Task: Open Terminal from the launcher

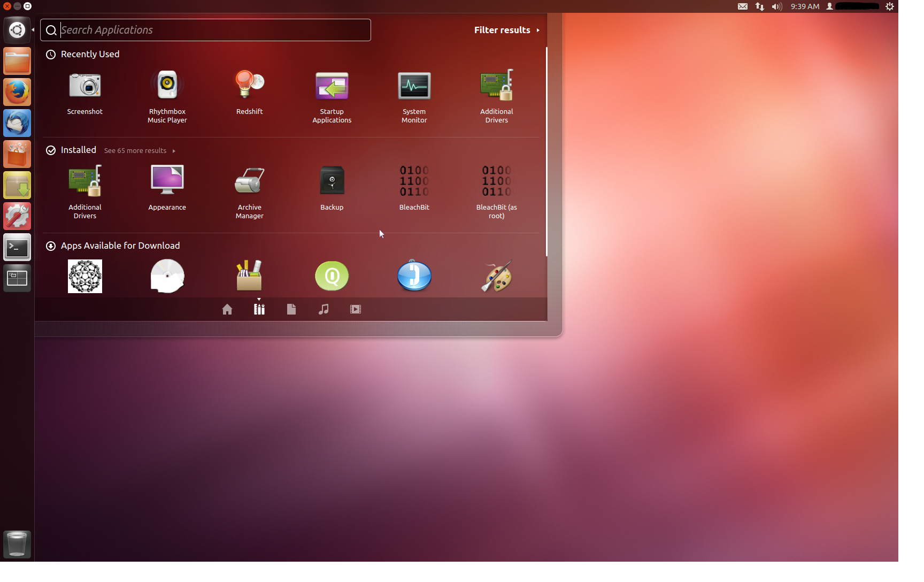Action: coord(17,247)
